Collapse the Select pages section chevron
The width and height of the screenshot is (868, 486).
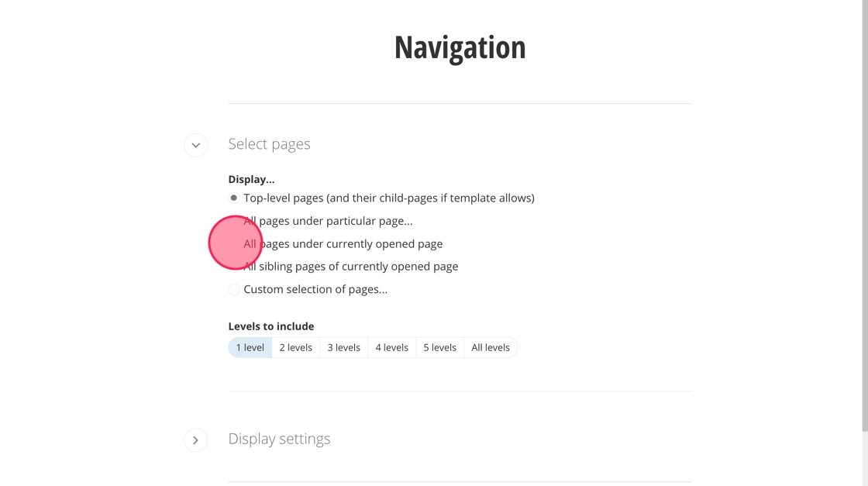pyautogui.click(x=195, y=145)
